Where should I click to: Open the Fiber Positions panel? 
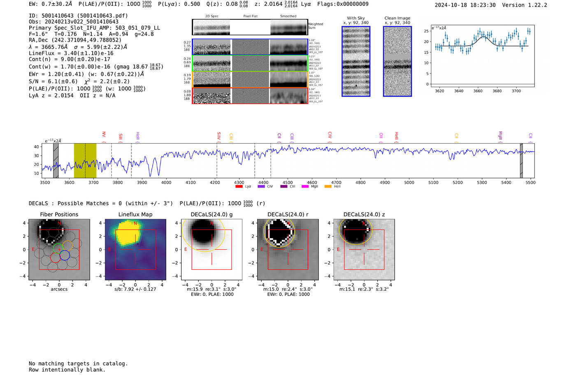pos(59,250)
